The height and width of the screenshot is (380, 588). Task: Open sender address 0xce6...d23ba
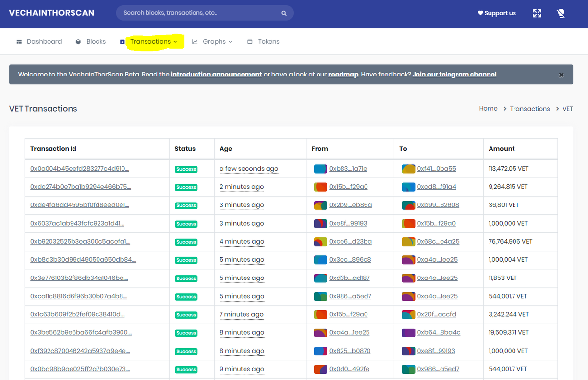tap(350, 241)
